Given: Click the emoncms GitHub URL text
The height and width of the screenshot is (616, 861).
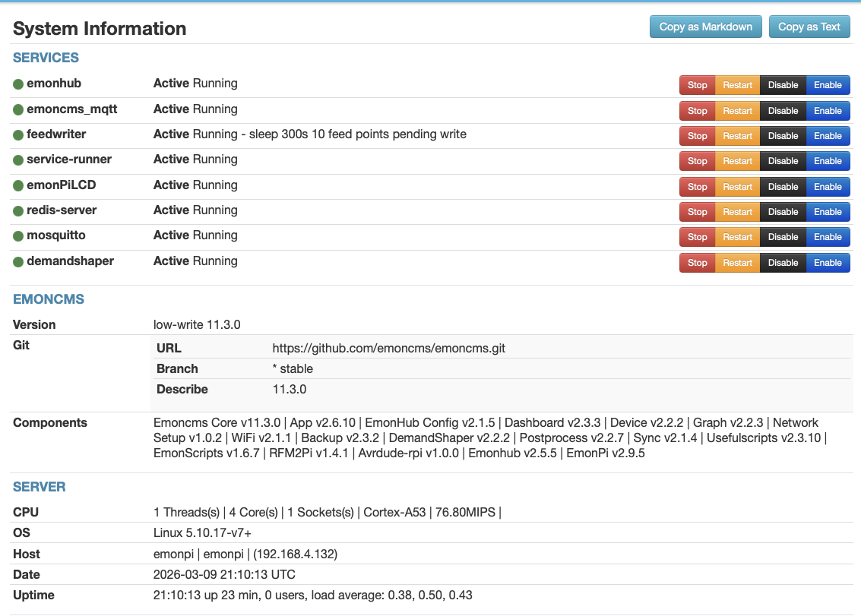Looking at the screenshot, I should [388, 349].
